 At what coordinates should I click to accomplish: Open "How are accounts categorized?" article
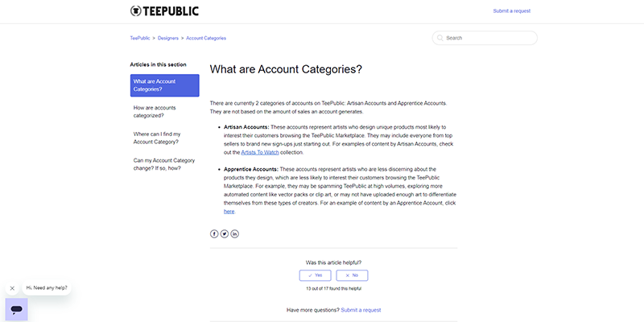[155, 111]
